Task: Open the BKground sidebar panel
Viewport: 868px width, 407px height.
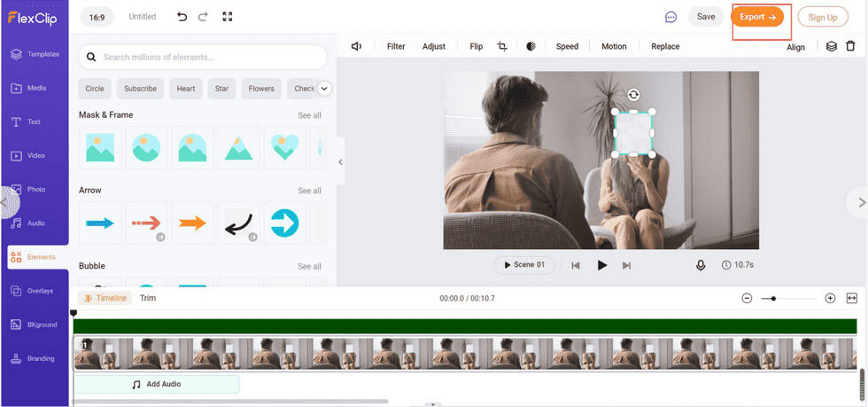Action: (35, 325)
